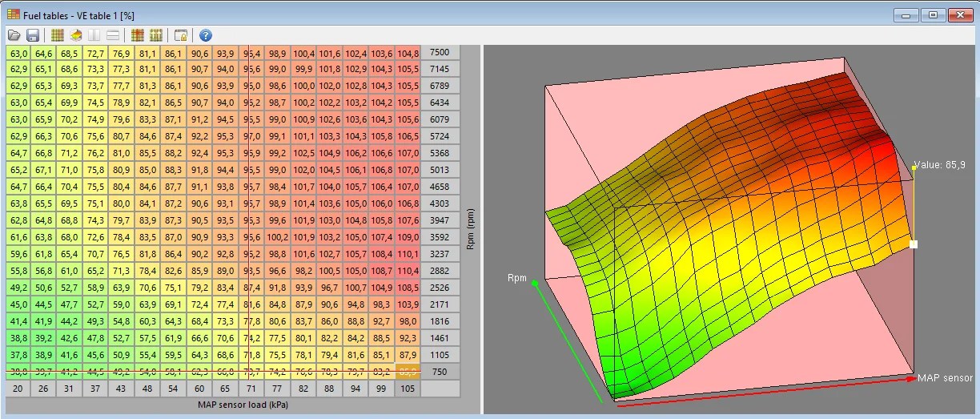Select cell 37,8 in the 1105 rpm row

18,354
